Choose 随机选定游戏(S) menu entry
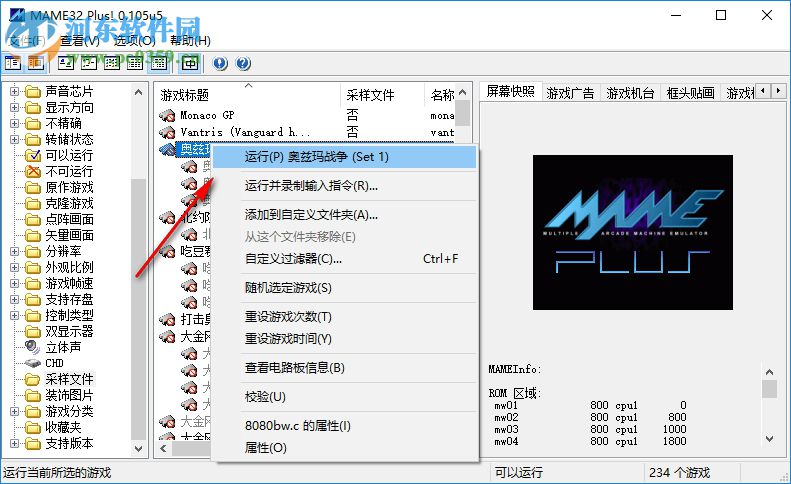 point(345,288)
